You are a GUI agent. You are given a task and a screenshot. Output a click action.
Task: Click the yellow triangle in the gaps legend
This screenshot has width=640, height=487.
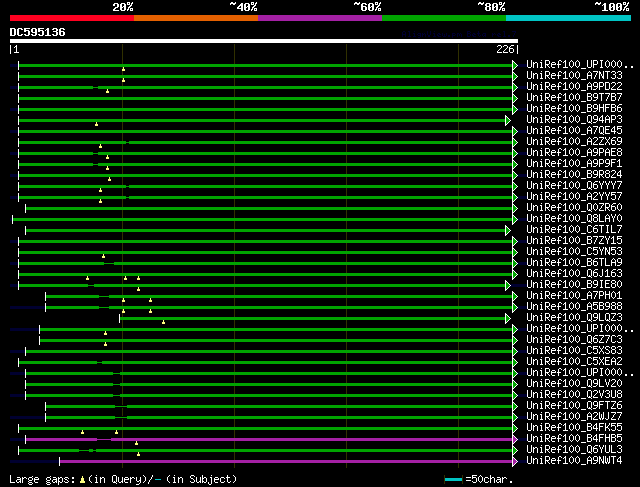(82, 480)
